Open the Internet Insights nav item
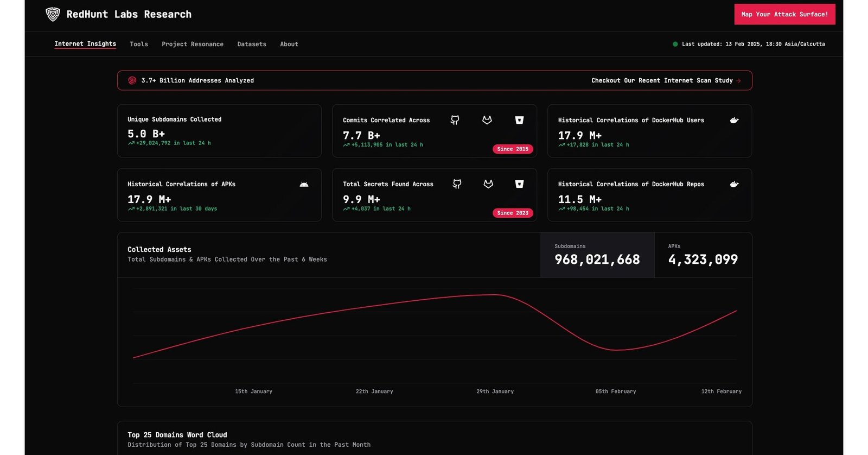The width and height of the screenshot is (868, 455). click(x=85, y=44)
